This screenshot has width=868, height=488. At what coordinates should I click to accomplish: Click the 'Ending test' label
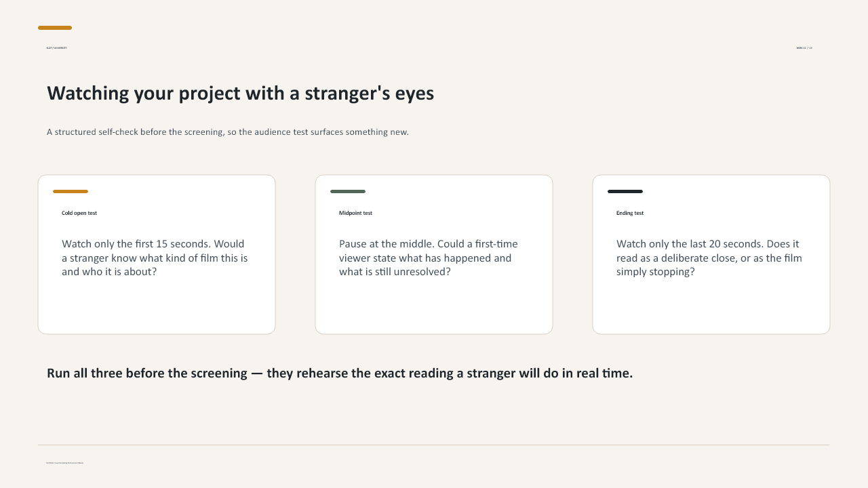coord(630,213)
